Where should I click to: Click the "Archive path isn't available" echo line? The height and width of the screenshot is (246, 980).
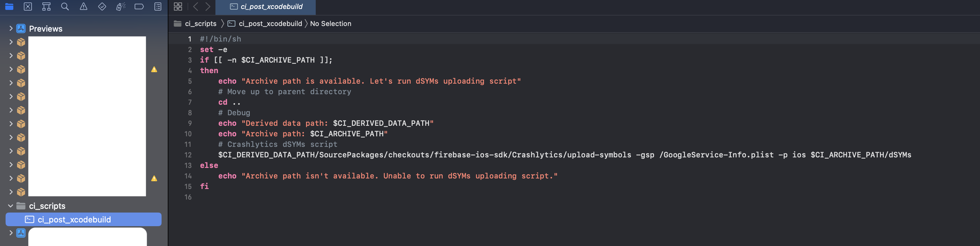pos(388,176)
